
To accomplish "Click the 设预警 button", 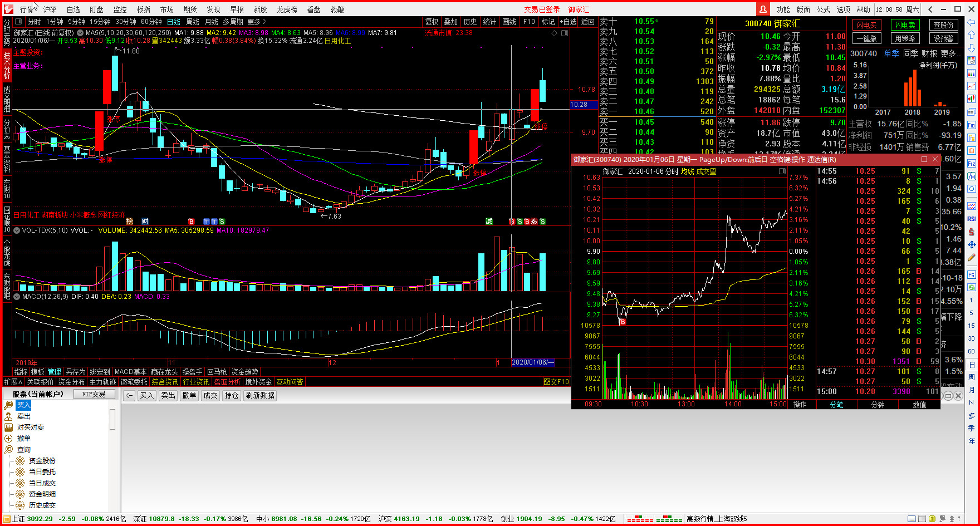I will (944, 38).
